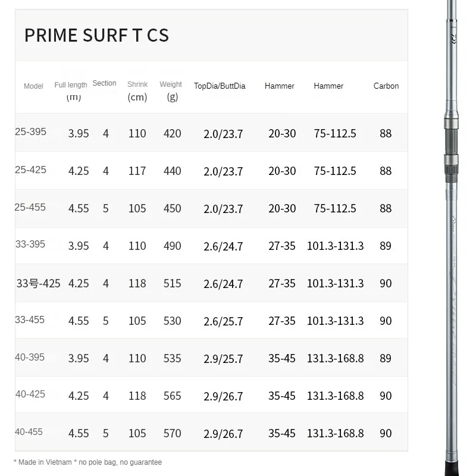Click the weight value 420

173,134
